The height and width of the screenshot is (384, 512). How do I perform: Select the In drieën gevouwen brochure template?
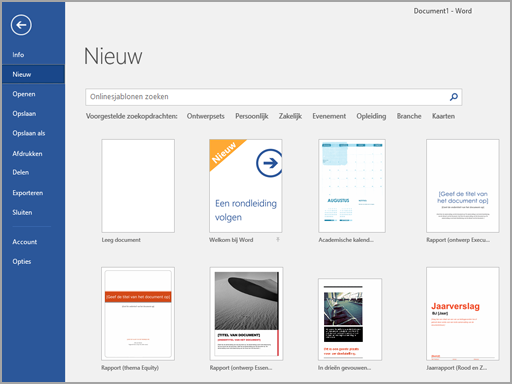click(350, 319)
